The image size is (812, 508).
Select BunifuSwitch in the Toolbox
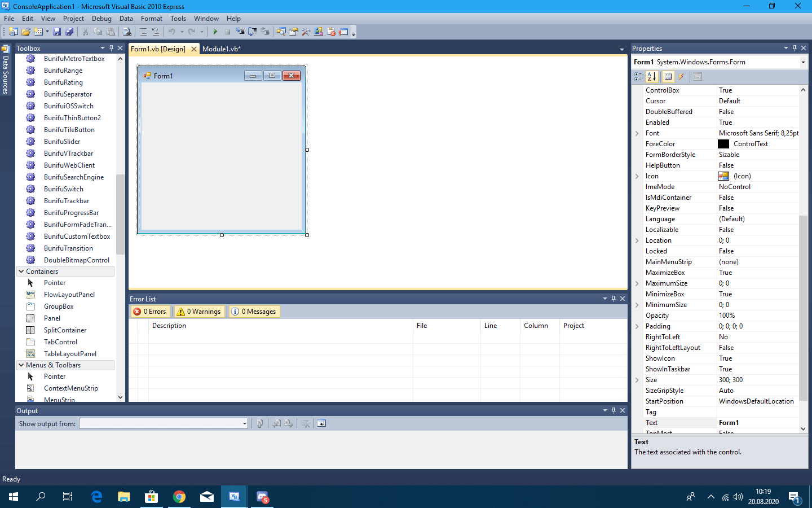64,189
